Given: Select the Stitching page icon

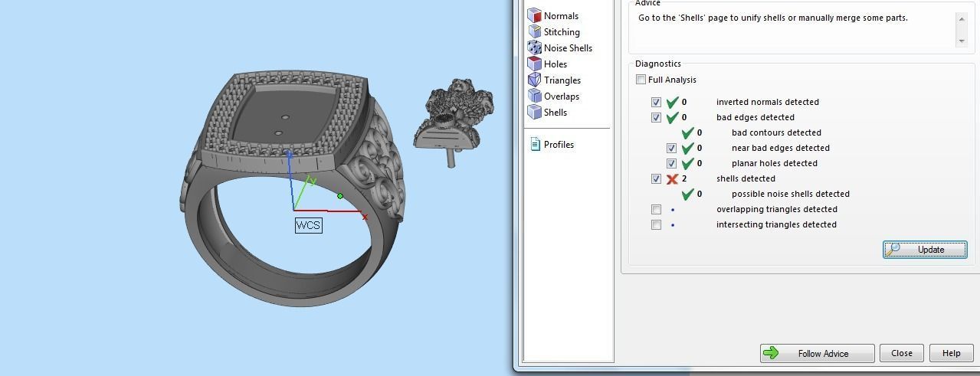Looking at the screenshot, I should [535, 31].
